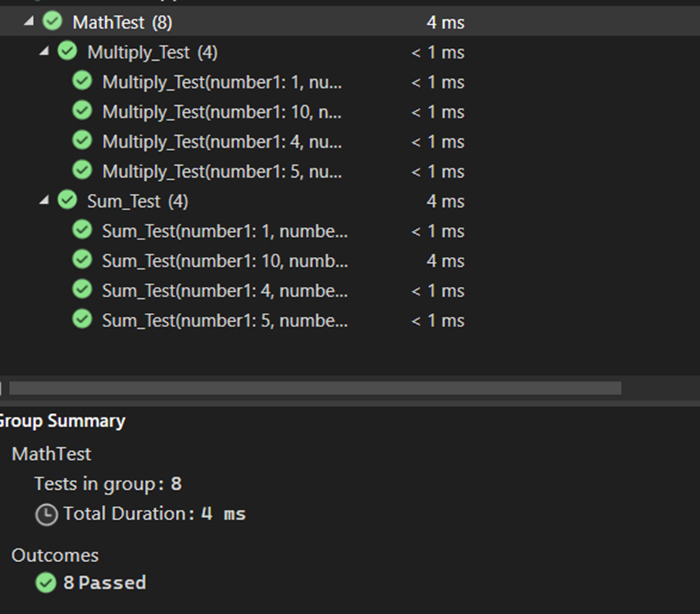This screenshot has width=700, height=614.
Task: Click the passed icon on Multiply_Test(number1: 5) row
Action: [82, 171]
